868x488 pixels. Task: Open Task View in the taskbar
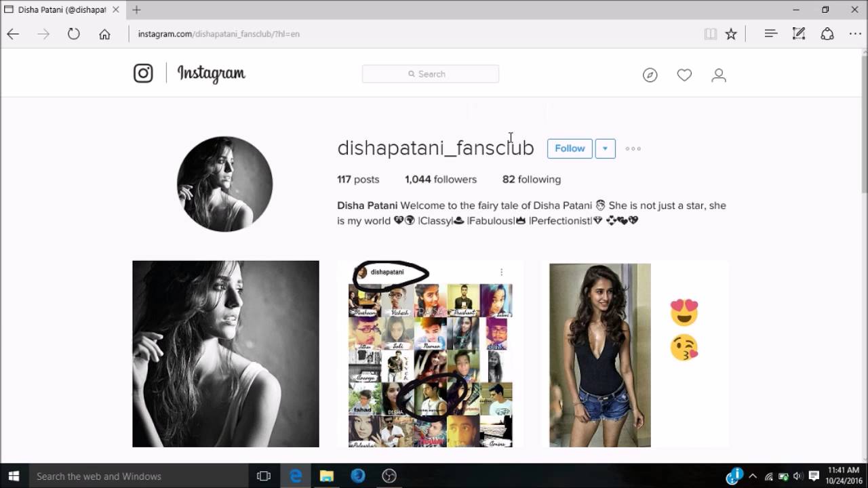264,476
